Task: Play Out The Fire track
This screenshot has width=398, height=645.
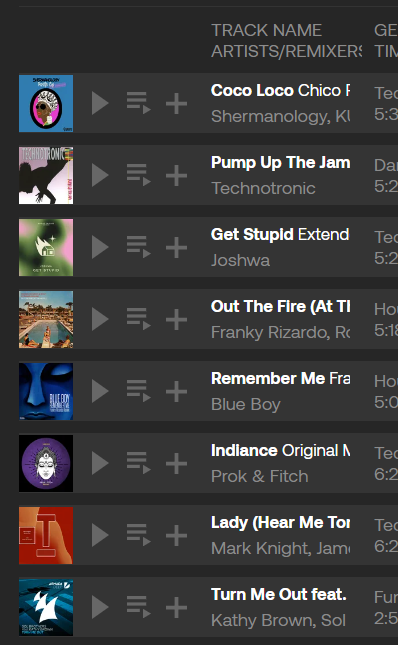Action: tap(100, 319)
